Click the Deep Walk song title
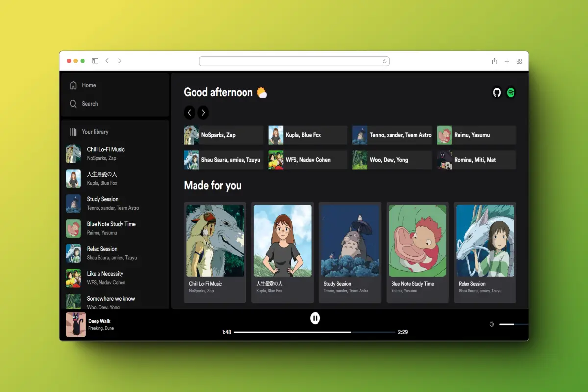The height and width of the screenshot is (392, 588). click(99, 321)
